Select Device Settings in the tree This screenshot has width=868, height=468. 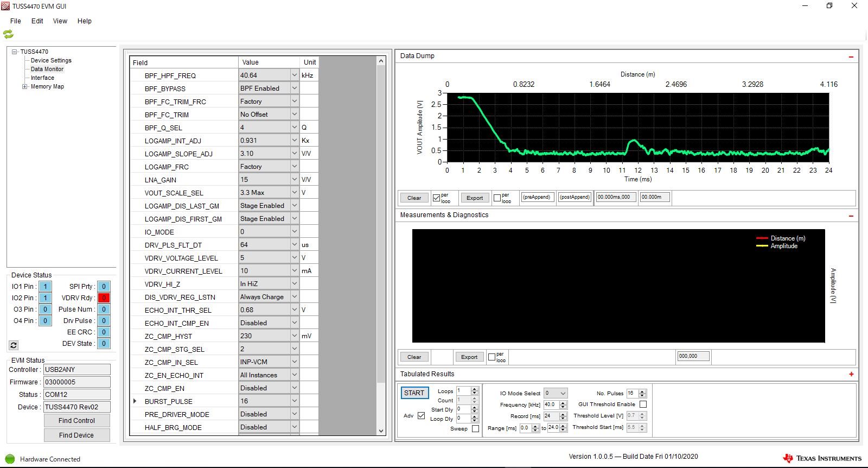point(51,60)
